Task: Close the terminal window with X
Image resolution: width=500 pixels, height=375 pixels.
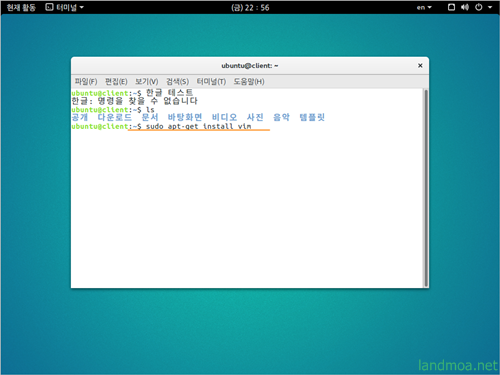Action: pyautogui.click(x=420, y=66)
